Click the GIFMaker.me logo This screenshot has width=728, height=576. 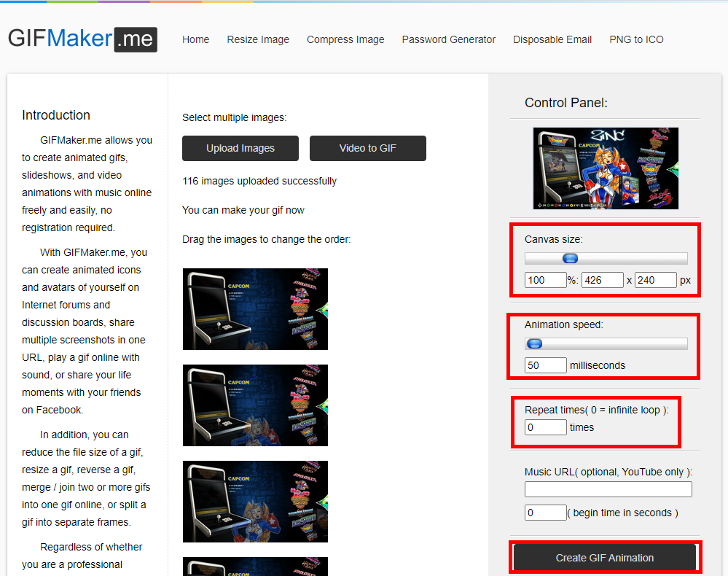tap(82, 39)
